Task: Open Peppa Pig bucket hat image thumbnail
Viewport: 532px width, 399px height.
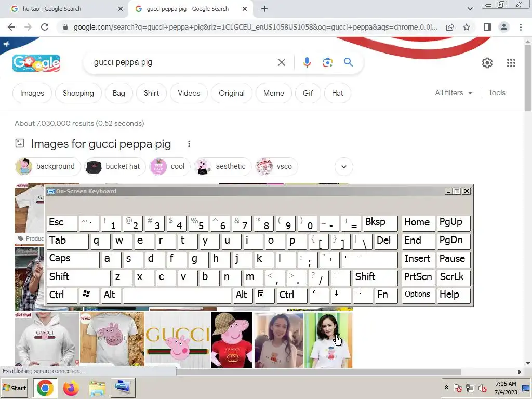Action: [x=232, y=340]
